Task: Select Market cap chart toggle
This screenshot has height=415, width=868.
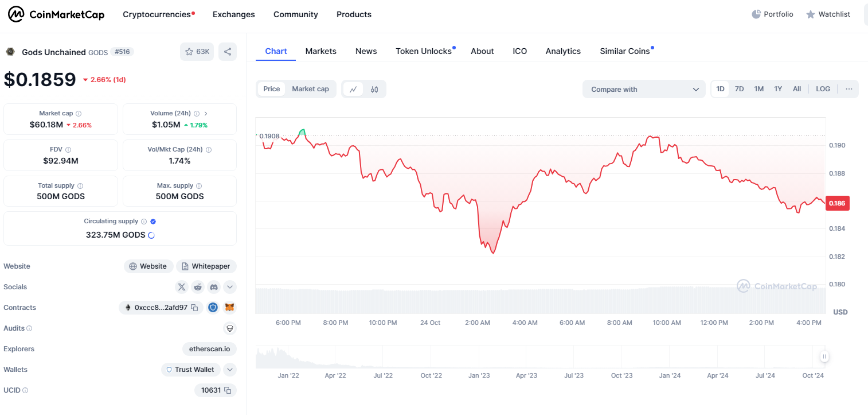Action: coord(310,89)
